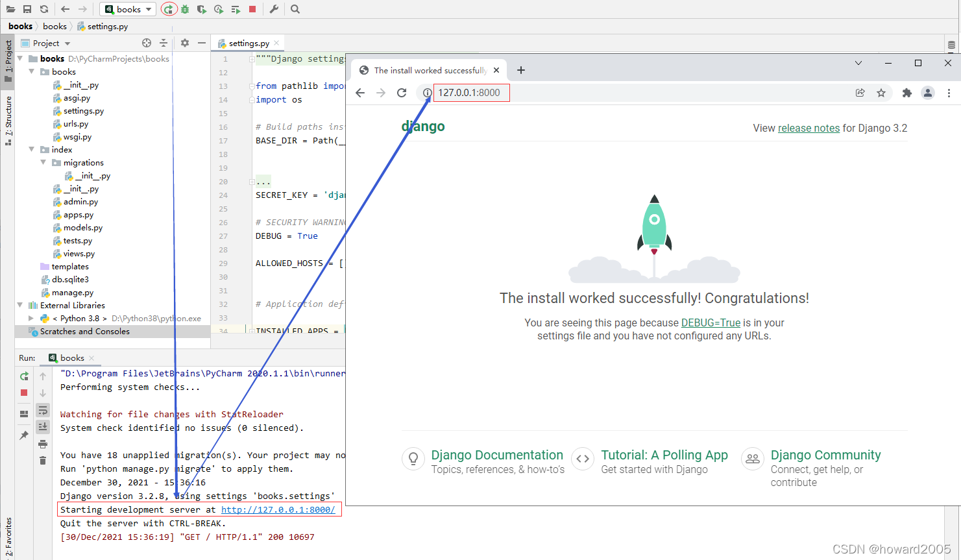Viewport: 961px width, 560px height.
Task: Click Rerun icon in Run panel sidebar
Action: [x=24, y=376]
